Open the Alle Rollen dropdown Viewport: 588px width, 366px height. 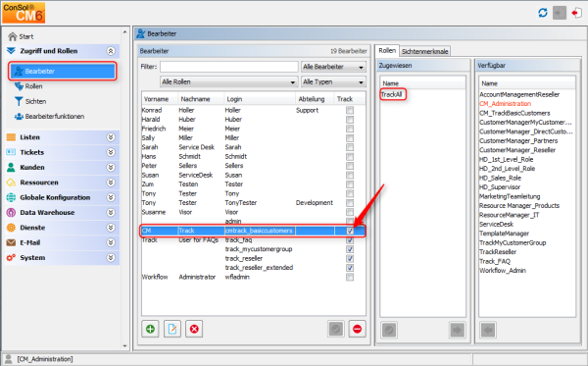[229, 81]
